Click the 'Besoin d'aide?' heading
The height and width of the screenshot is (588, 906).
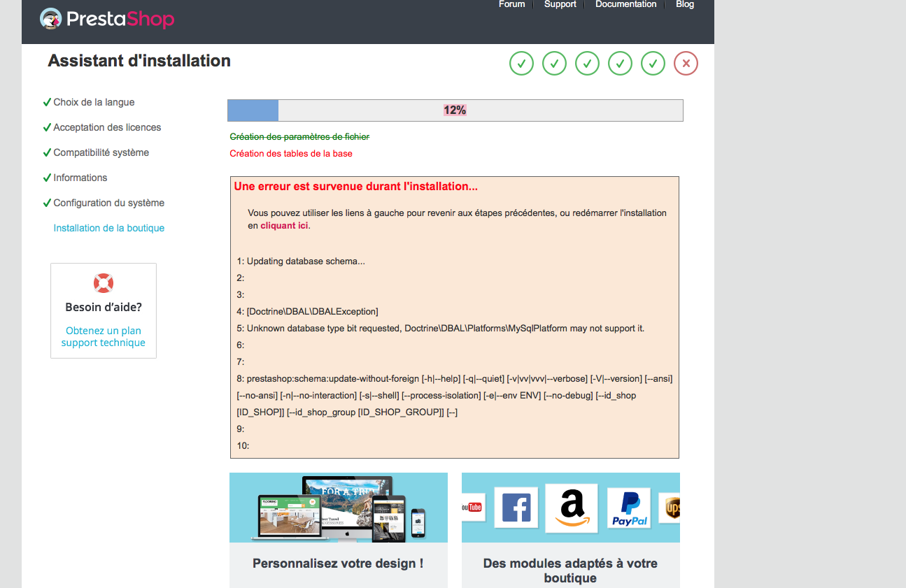[x=104, y=307]
